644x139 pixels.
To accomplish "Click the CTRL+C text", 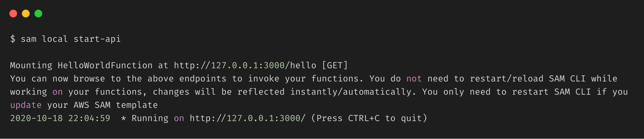I will point(364,118).
